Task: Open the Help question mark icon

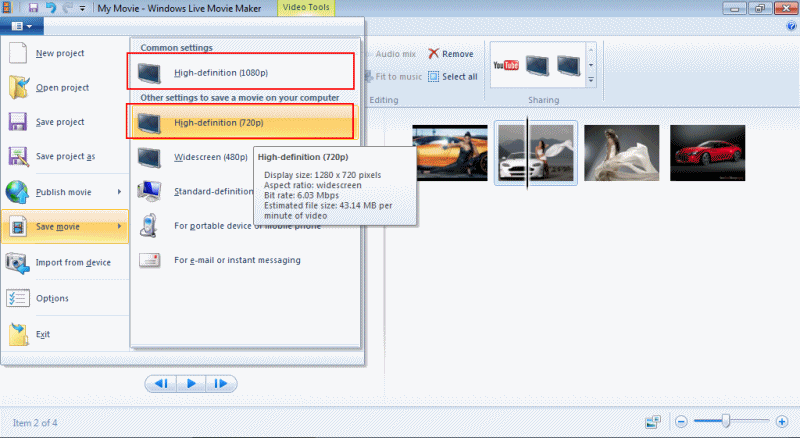Action: (x=791, y=27)
